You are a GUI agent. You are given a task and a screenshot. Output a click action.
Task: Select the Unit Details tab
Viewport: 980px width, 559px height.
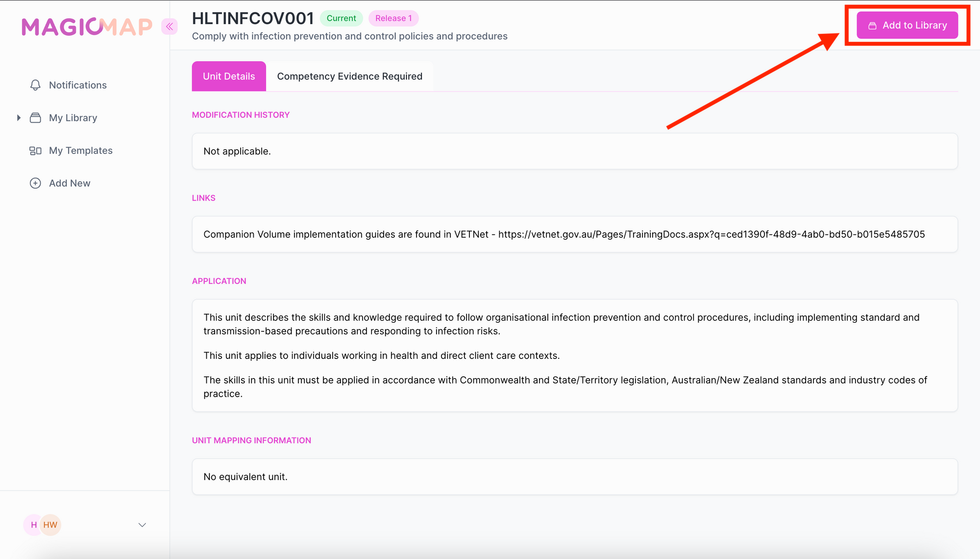click(x=229, y=76)
